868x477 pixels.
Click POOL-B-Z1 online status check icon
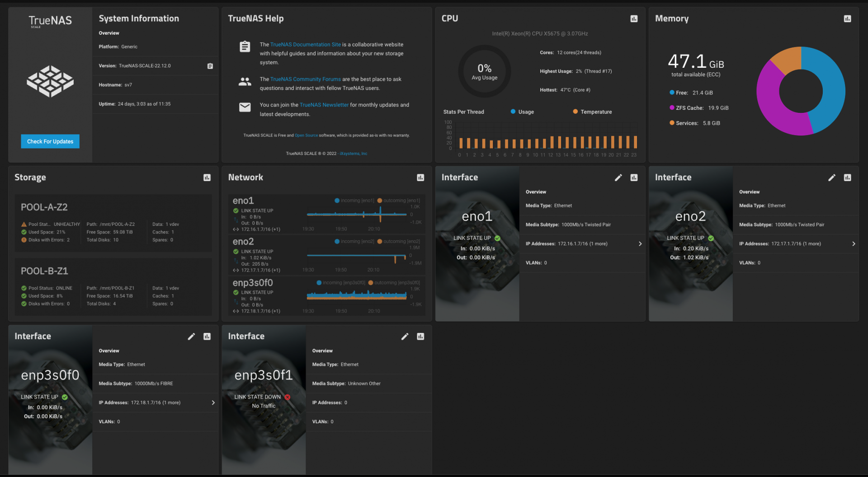[24, 288]
